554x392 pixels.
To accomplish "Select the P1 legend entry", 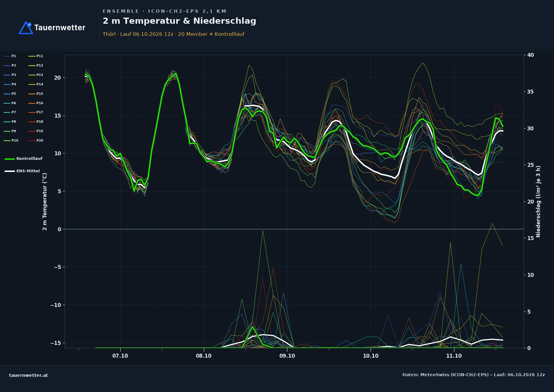I will (x=10, y=56).
